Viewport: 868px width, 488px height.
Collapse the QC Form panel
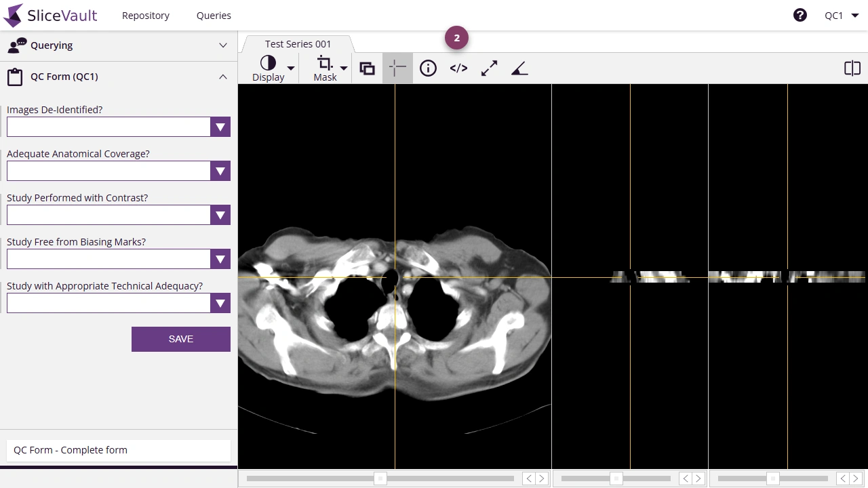point(223,77)
